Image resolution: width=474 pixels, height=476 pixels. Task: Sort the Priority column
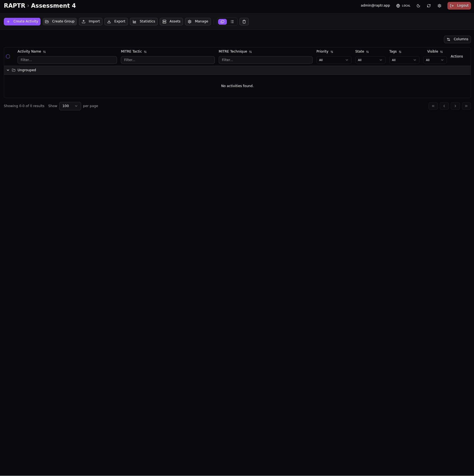[x=332, y=51]
